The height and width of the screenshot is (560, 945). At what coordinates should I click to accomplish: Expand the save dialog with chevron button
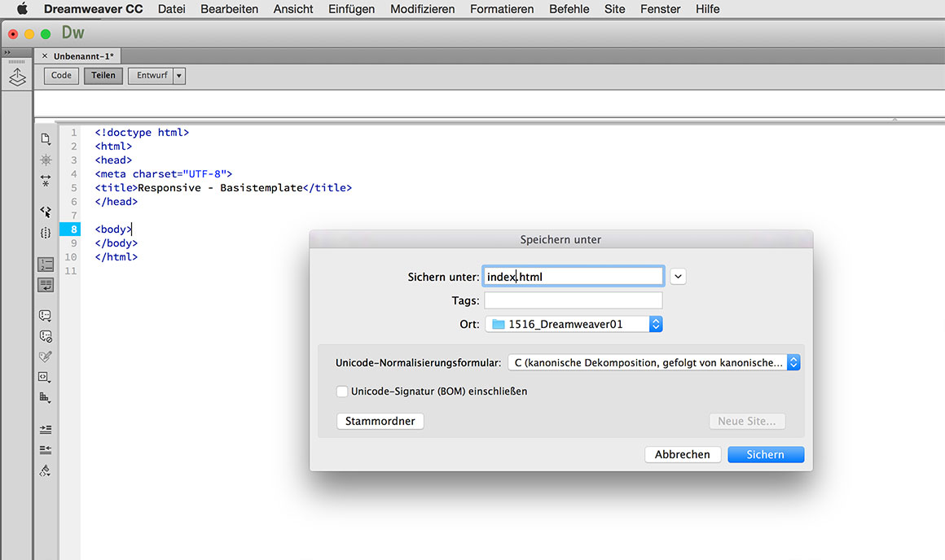pos(679,277)
